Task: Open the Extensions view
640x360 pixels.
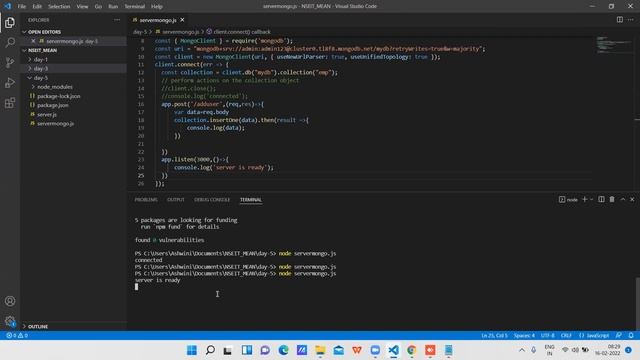Action: (10, 102)
